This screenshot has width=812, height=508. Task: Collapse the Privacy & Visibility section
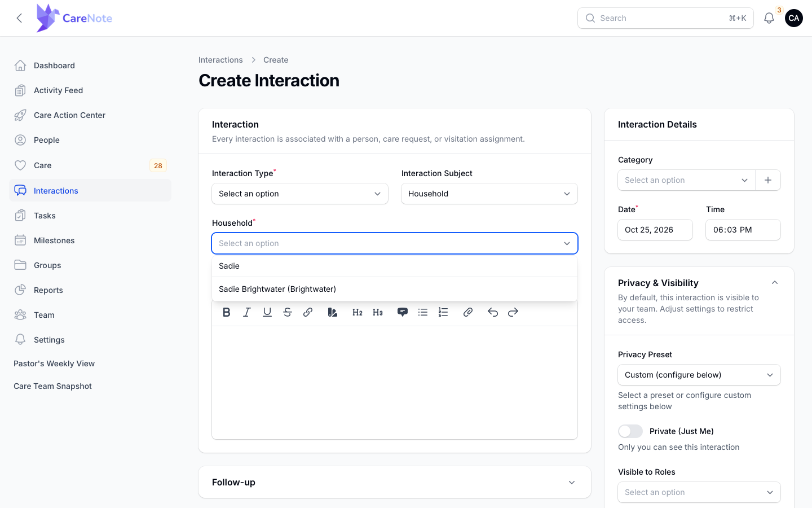pos(775,283)
